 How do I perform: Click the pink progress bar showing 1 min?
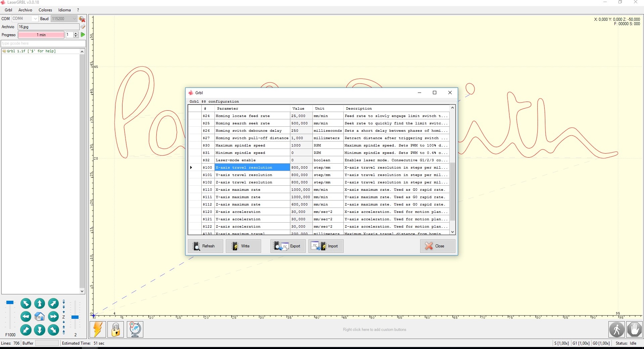coord(41,35)
